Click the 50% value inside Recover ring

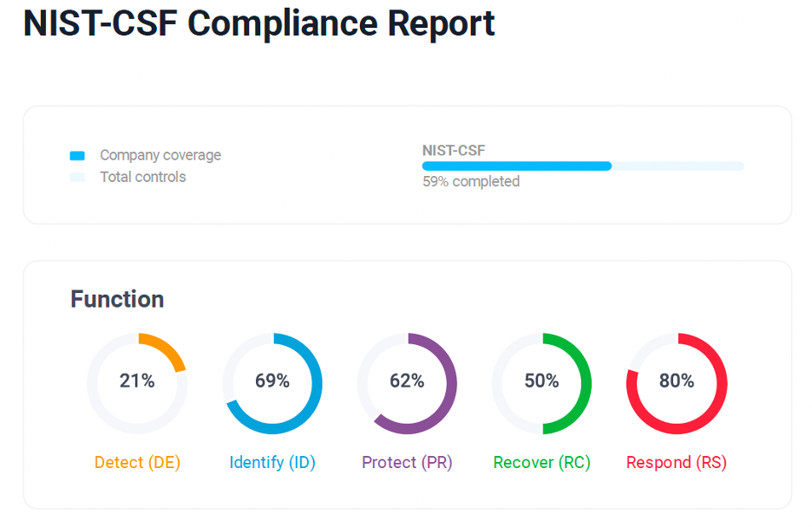(x=541, y=381)
